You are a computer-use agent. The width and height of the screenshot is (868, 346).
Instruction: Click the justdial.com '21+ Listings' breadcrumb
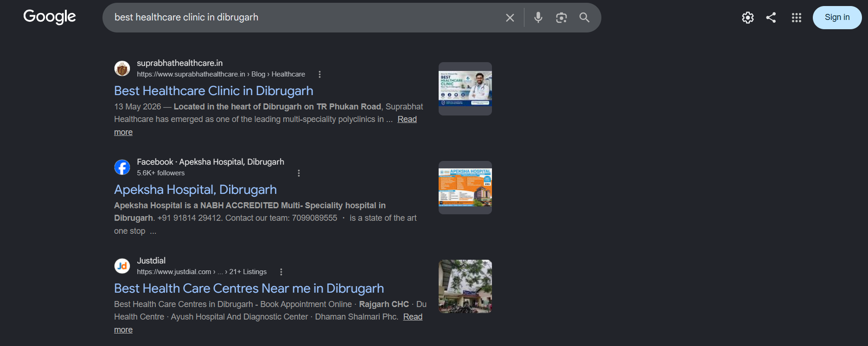(202, 272)
